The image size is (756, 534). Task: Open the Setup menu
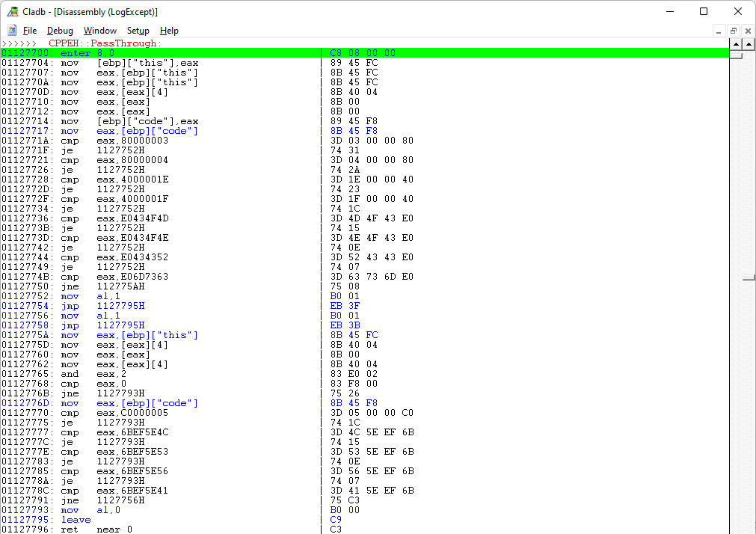[x=138, y=31]
